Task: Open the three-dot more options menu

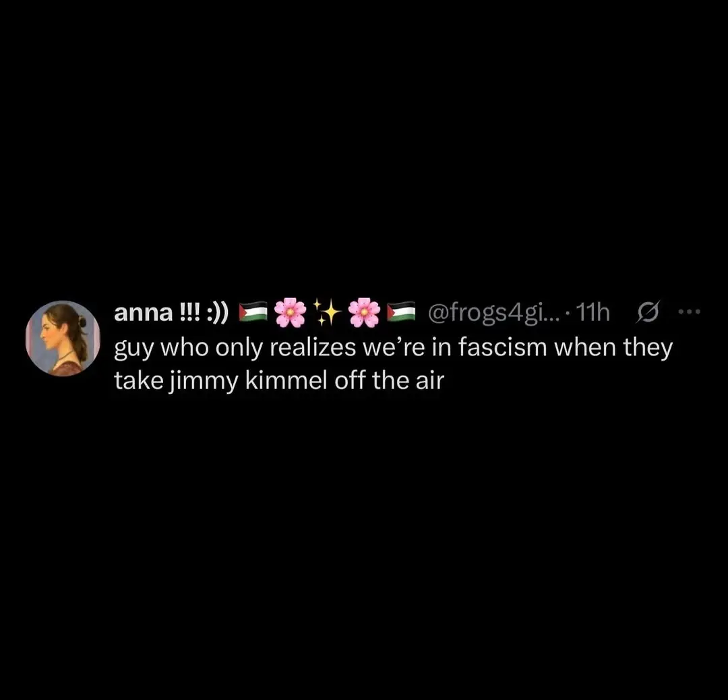Action: click(689, 312)
